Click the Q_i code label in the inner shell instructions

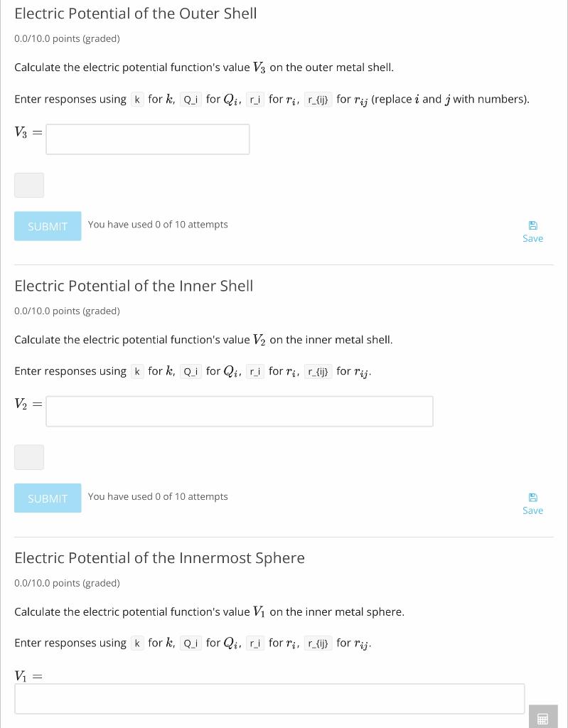[x=190, y=371]
